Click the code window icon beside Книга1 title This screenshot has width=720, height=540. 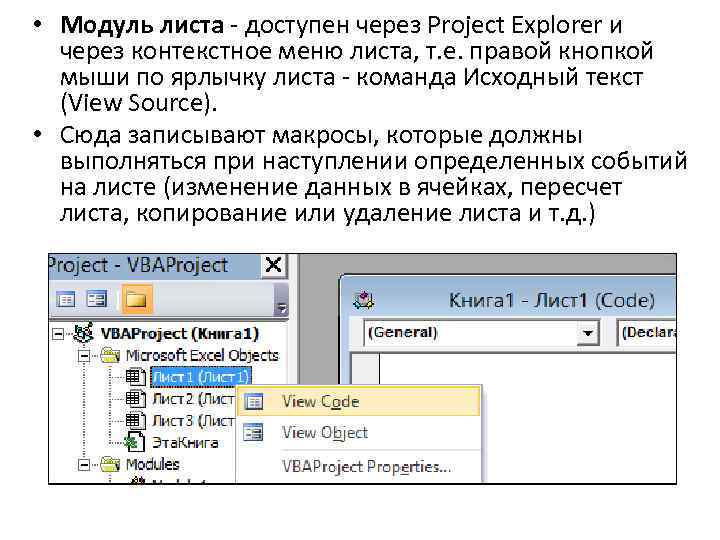[364, 300]
